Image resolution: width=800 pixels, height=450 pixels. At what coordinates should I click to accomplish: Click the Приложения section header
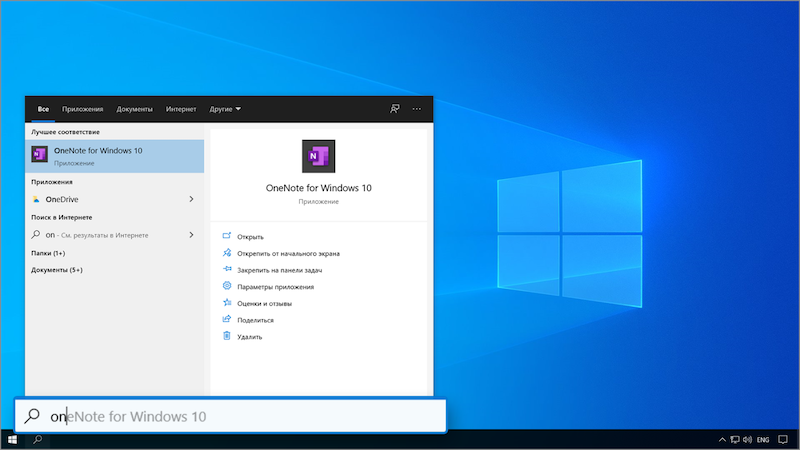pos(52,182)
